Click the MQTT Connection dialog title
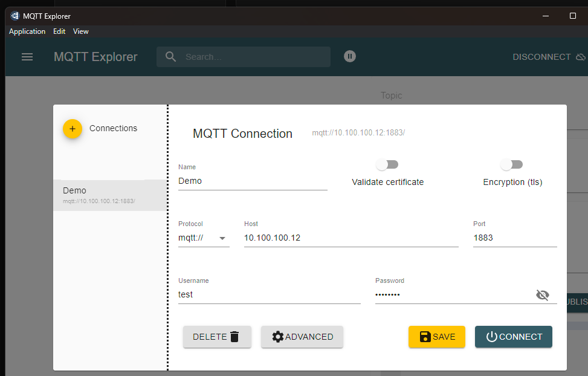 click(242, 134)
